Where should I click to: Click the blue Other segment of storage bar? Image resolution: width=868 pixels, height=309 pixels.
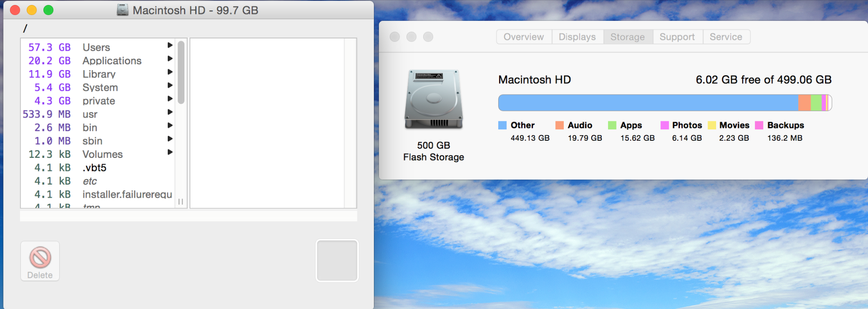click(x=648, y=103)
